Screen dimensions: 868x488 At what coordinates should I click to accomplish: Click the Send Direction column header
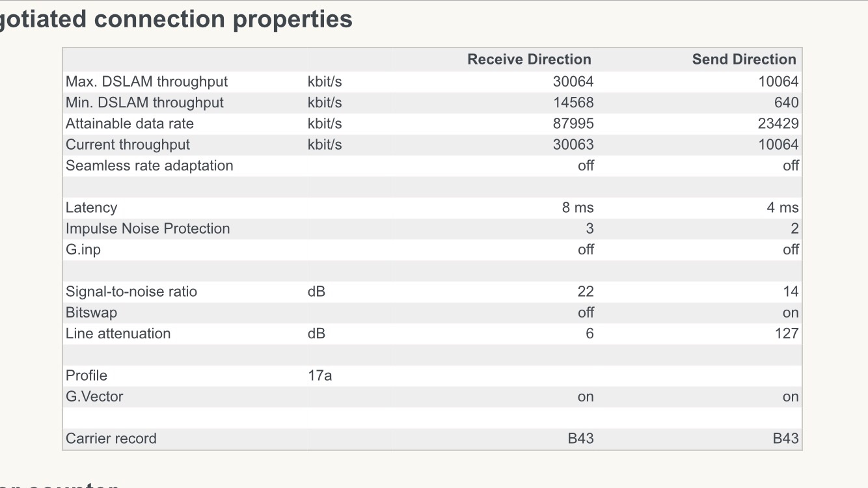[744, 59]
